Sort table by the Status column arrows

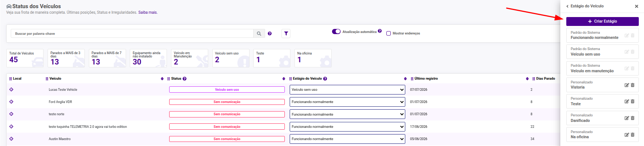click(284, 79)
